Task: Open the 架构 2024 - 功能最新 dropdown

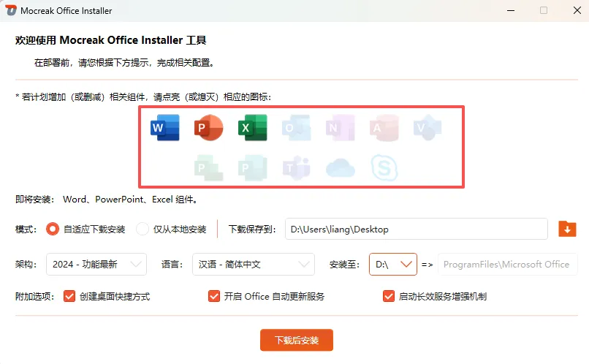Action: [96, 265]
